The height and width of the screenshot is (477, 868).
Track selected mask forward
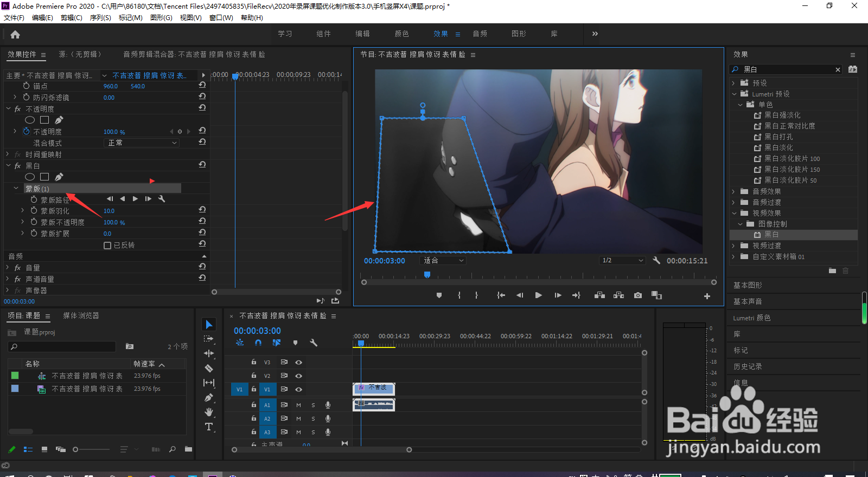(x=135, y=199)
